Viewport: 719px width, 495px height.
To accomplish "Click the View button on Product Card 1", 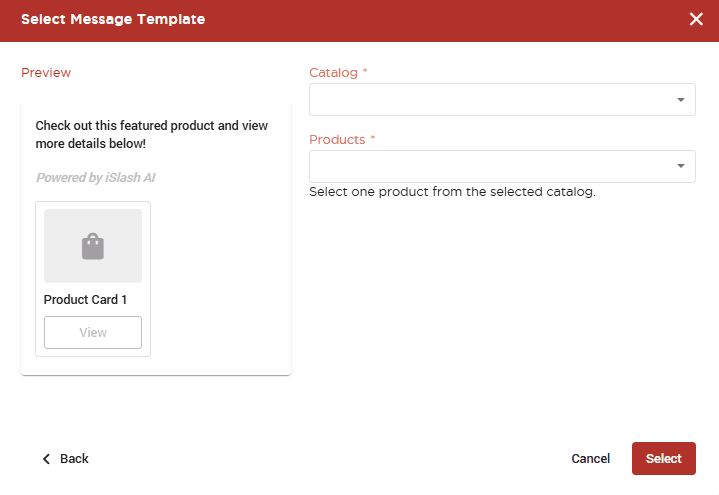I will click(93, 332).
